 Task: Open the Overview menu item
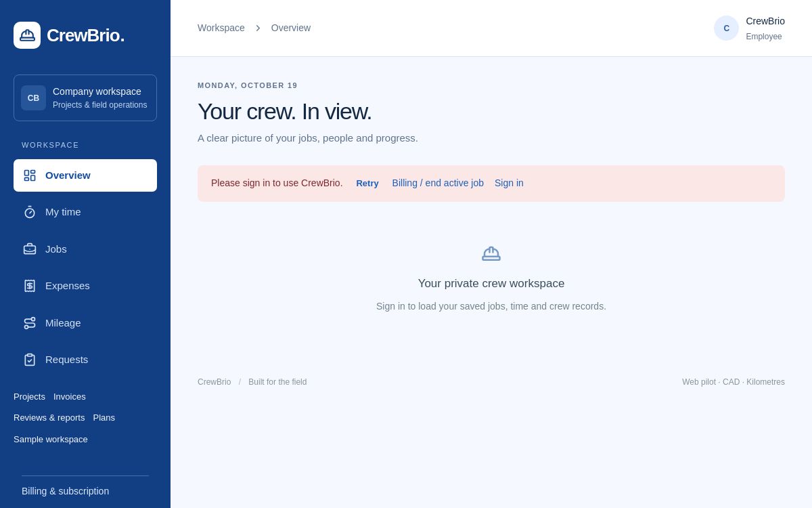click(x=85, y=175)
